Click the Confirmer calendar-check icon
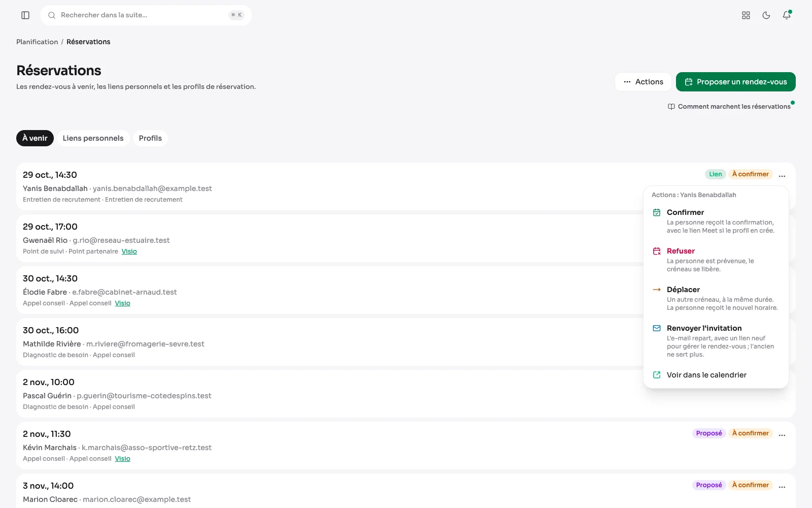The width and height of the screenshot is (812, 508). tap(657, 212)
